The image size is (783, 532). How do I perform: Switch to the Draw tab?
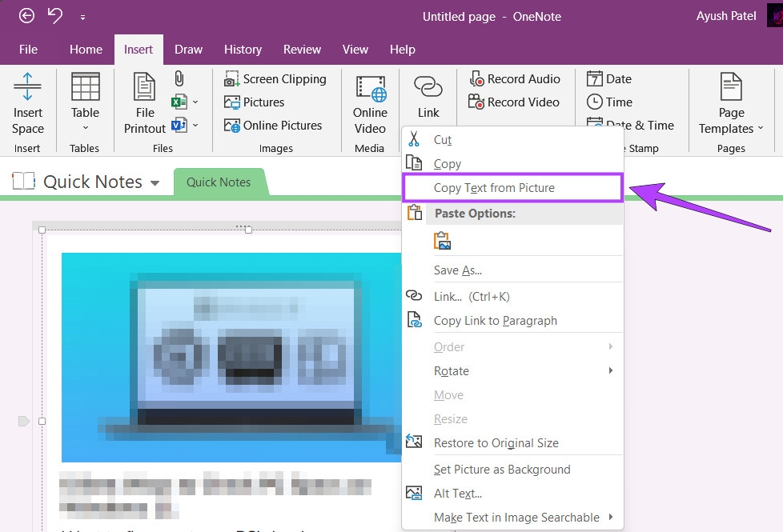188,50
